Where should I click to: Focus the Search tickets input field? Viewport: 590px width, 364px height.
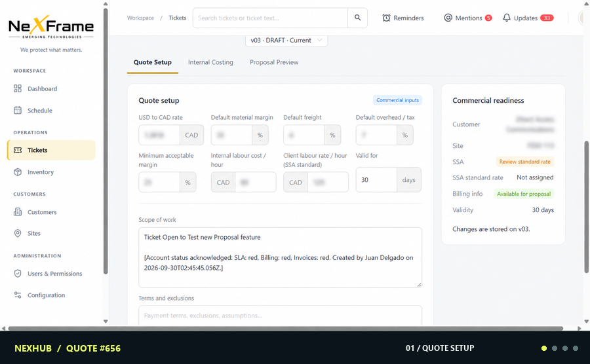270,18
